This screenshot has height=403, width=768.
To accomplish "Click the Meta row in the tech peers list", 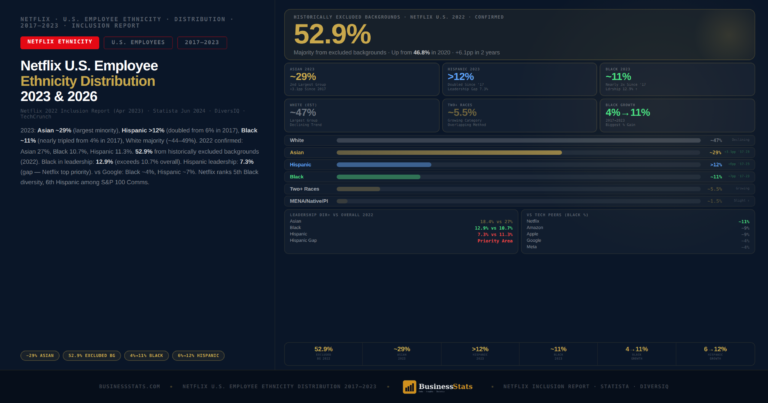I will [x=638, y=247].
